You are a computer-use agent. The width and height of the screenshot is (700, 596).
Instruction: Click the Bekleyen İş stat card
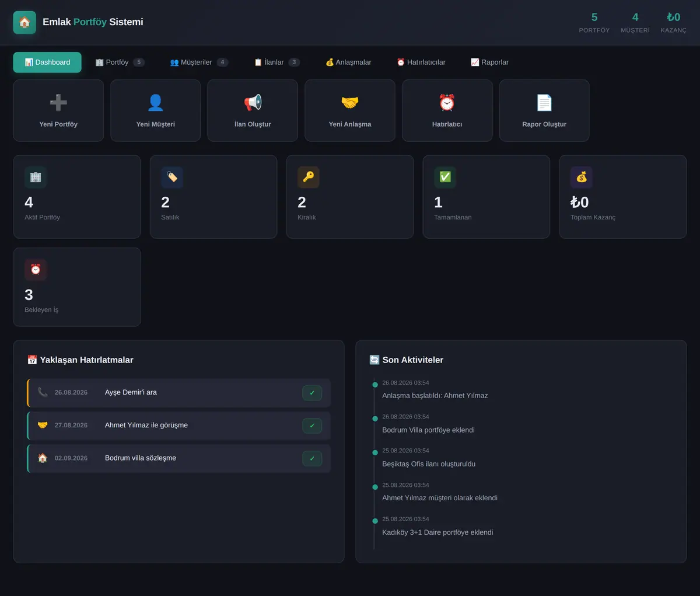click(77, 287)
